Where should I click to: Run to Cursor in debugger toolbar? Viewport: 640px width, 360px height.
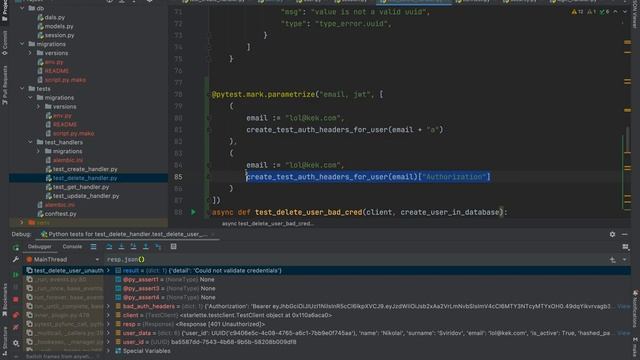[x=158, y=247]
